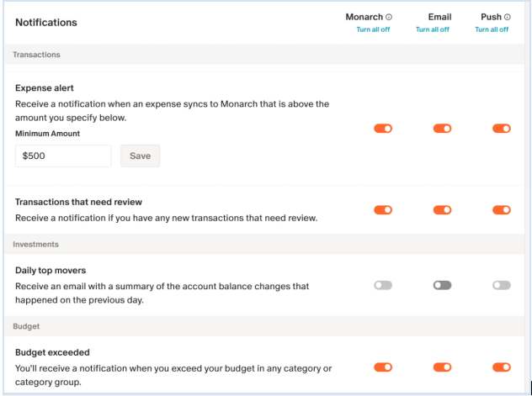Screen dimensions: 532x396
Task: Turn off Push alerts for Budget exceeded
Action: point(502,367)
